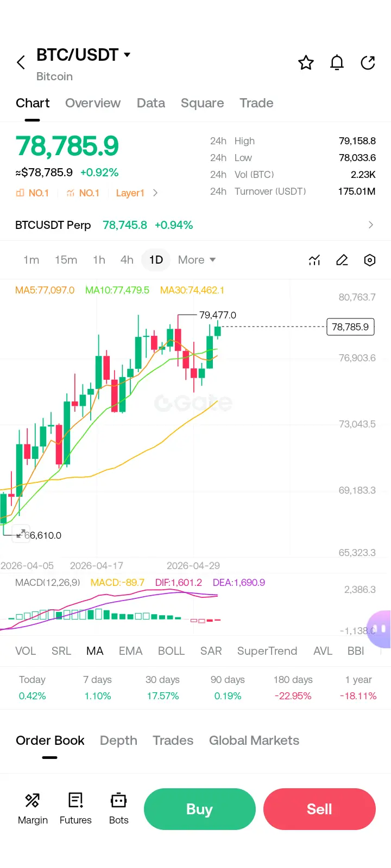Screen dimensions: 391x868
Task: Toggle EMA indicator
Action: tap(130, 651)
